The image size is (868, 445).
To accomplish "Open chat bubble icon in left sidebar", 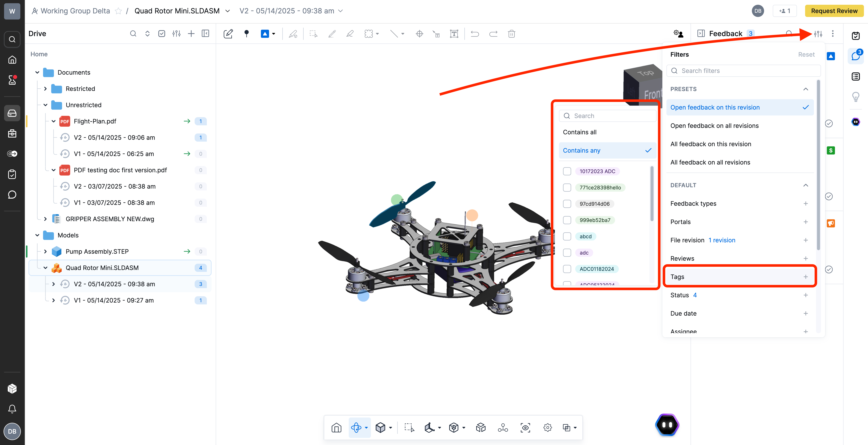I will (12, 195).
